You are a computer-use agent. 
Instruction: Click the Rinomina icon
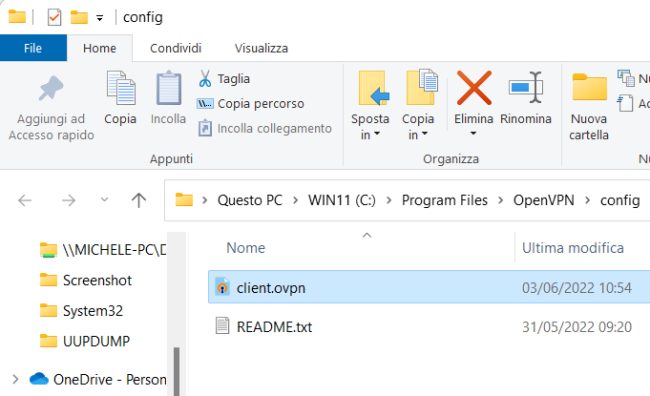point(526,88)
